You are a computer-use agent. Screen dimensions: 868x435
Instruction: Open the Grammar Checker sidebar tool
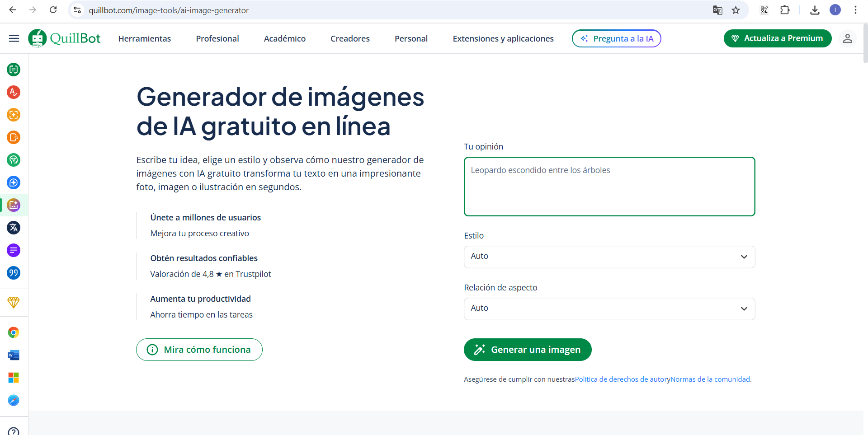14,92
